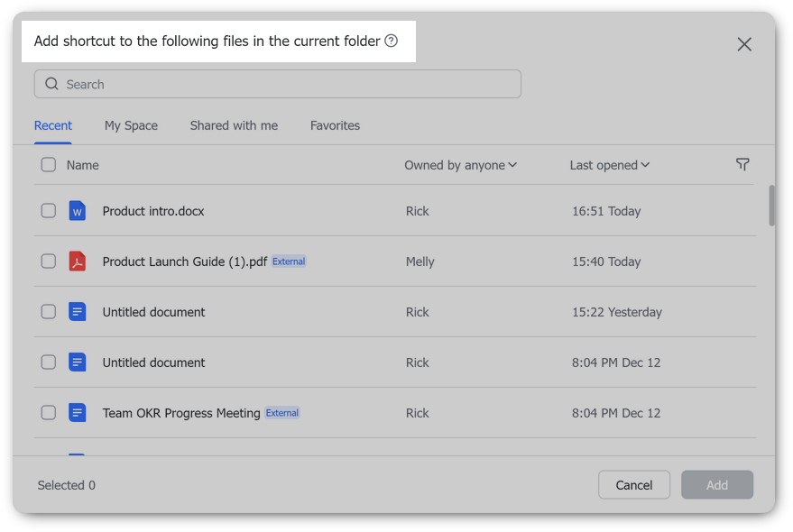Screen dimensions: 793x532
Task: Click the search magnifier icon
Action: 51,84
